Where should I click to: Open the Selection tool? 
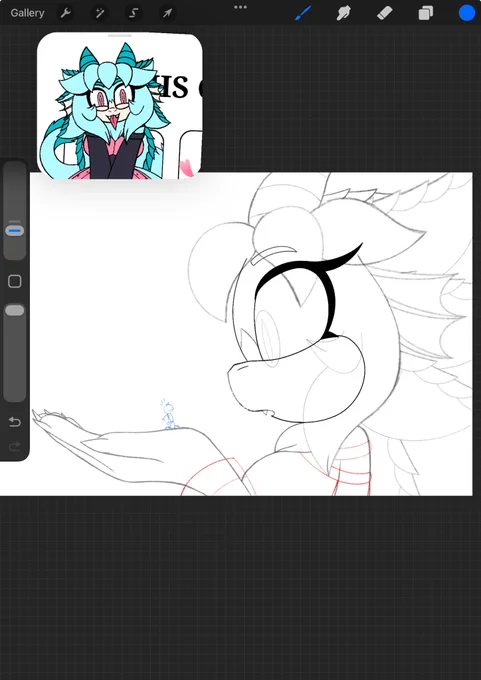click(133, 13)
